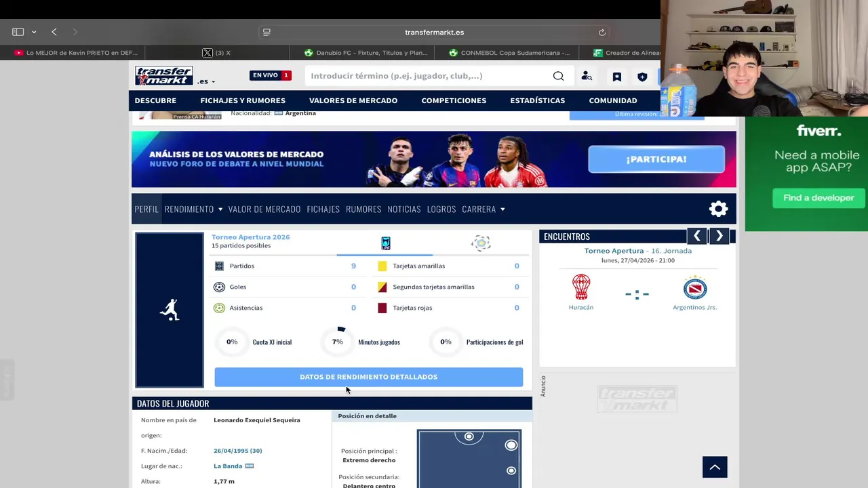This screenshot has width=868, height=488.
Task: Click the player silhouette photo placeholder
Action: tap(170, 310)
